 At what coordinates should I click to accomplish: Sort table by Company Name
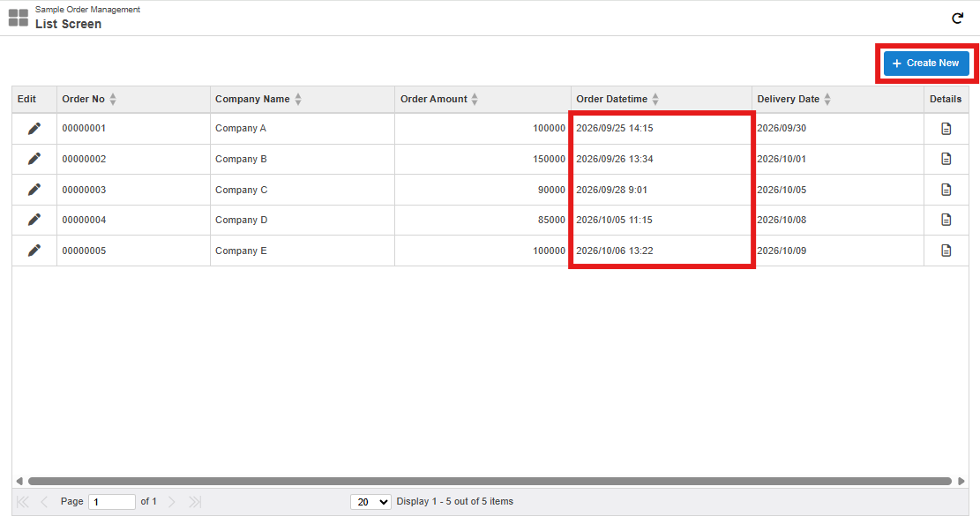tap(298, 99)
